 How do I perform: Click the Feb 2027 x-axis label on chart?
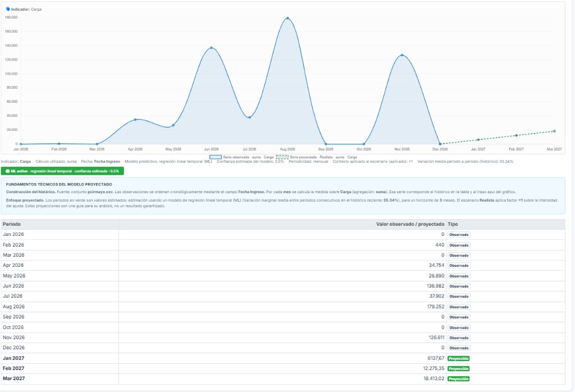(517, 149)
